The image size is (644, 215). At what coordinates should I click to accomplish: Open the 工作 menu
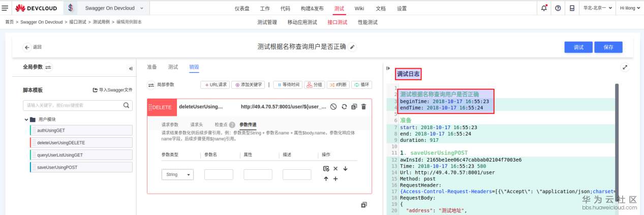[265, 8]
